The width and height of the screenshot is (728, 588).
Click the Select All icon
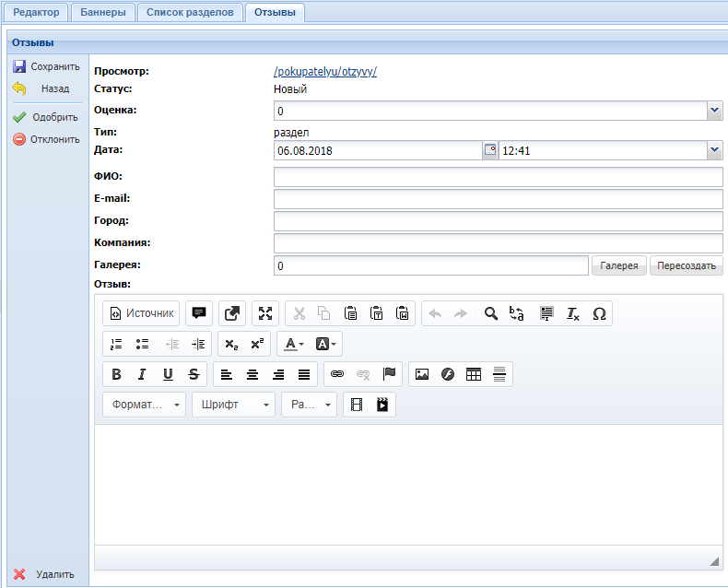pyautogui.click(x=547, y=313)
